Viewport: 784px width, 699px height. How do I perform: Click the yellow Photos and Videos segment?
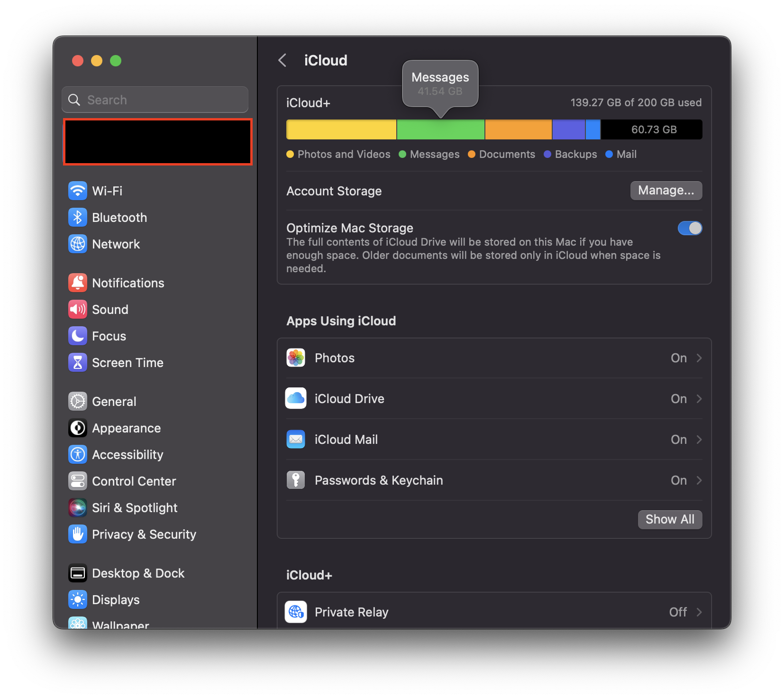pos(341,129)
